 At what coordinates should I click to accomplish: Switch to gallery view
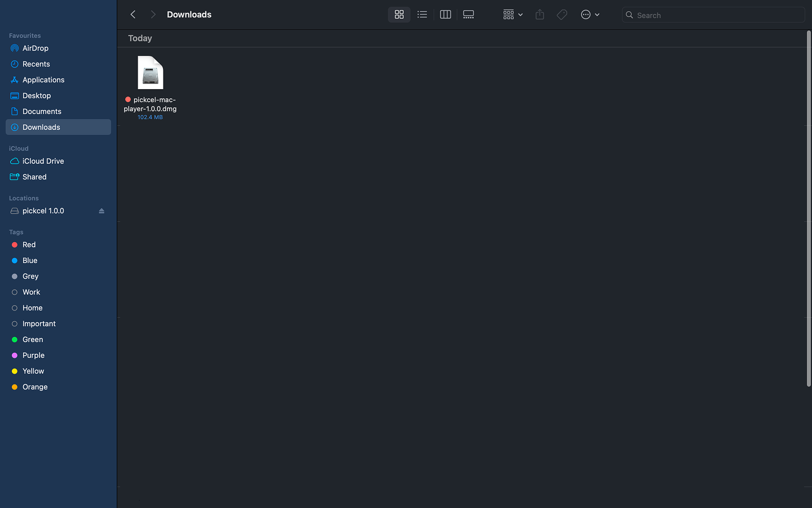pos(468,14)
